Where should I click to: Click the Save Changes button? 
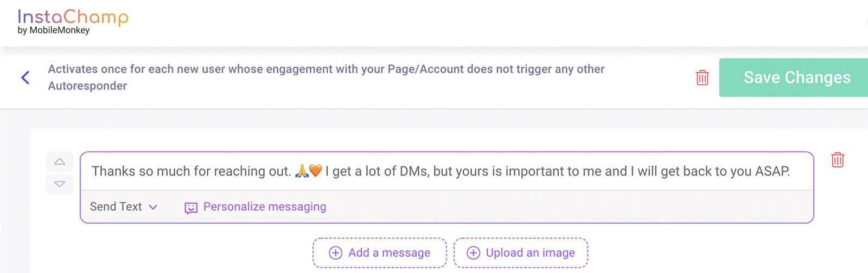click(x=796, y=77)
